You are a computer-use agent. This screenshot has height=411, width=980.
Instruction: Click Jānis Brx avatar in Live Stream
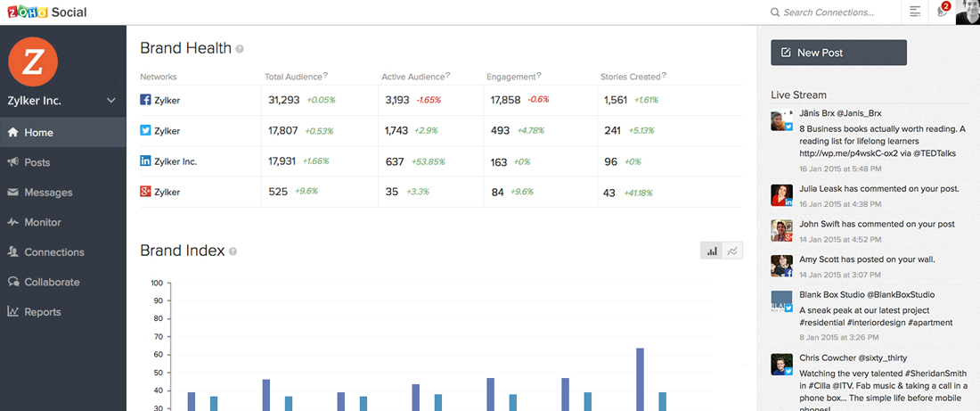(x=782, y=120)
